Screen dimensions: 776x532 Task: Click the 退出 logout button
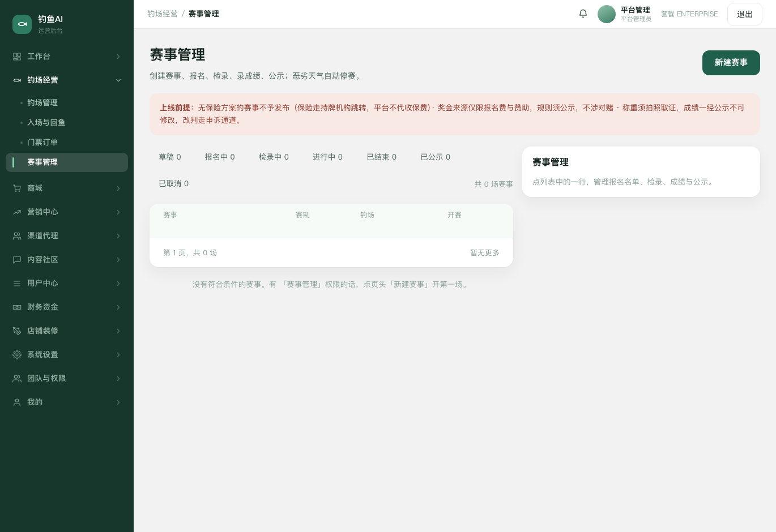pyautogui.click(x=745, y=14)
